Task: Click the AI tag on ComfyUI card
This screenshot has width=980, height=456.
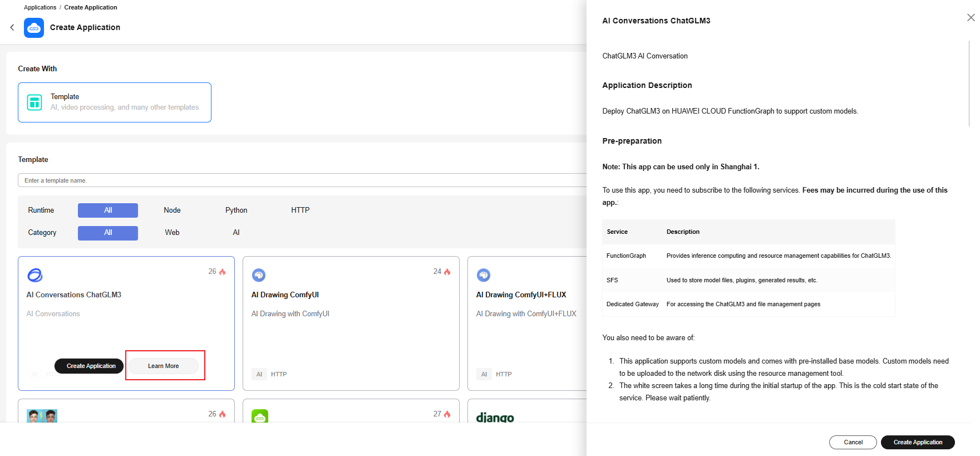Action: pyautogui.click(x=259, y=374)
